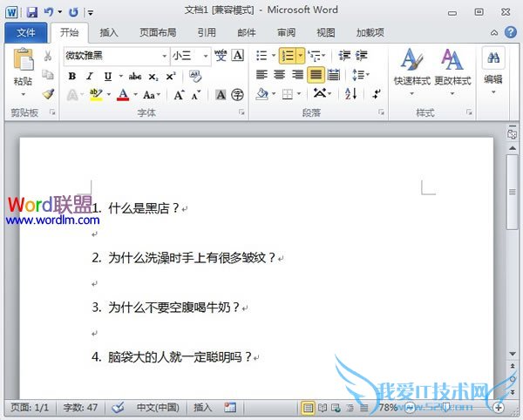Switch to the View tab
This screenshot has width=523, height=420.
click(325, 32)
